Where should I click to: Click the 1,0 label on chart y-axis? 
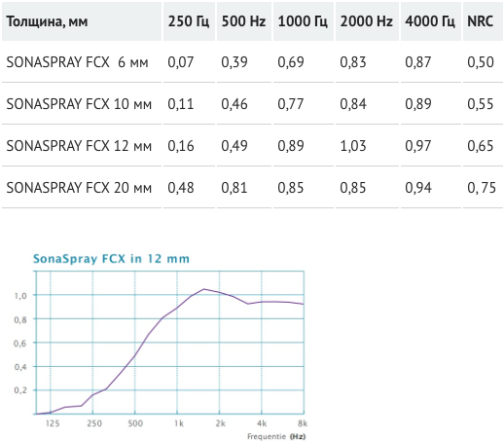click(x=20, y=296)
